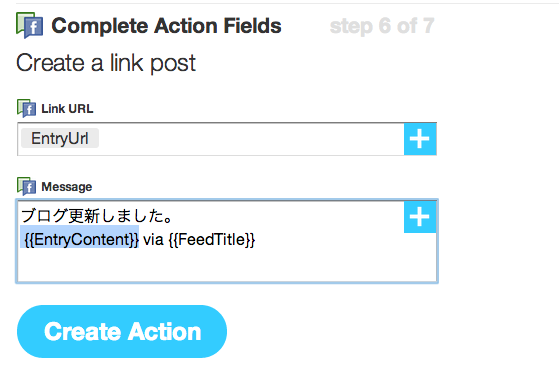The width and height of the screenshot is (559, 373).
Task: Click the highlighted {{EntryContent}} text
Action: pos(81,239)
